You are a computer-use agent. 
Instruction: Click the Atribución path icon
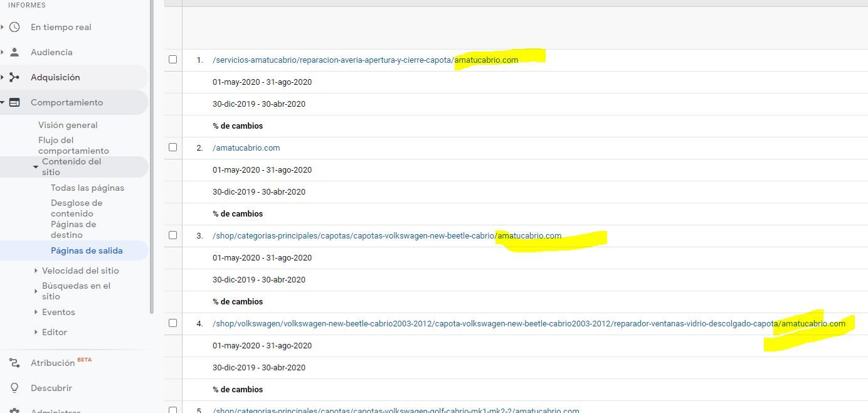(x=14, y=363)
